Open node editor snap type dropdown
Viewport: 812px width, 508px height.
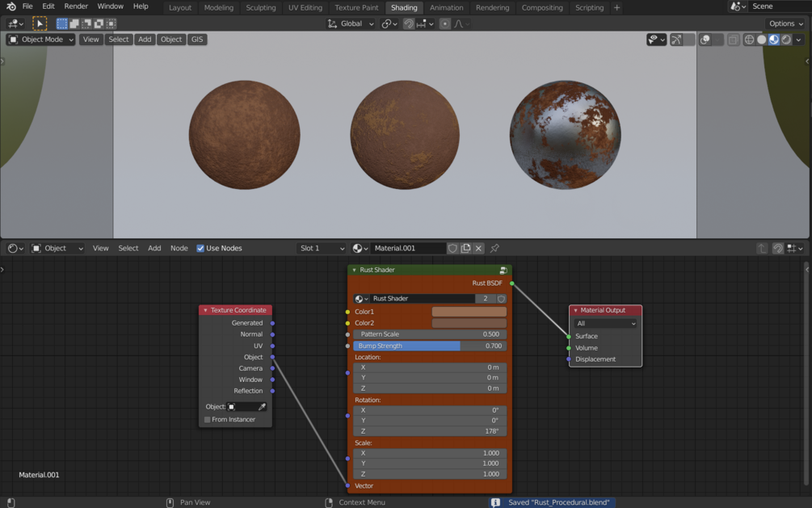point(795,249)
